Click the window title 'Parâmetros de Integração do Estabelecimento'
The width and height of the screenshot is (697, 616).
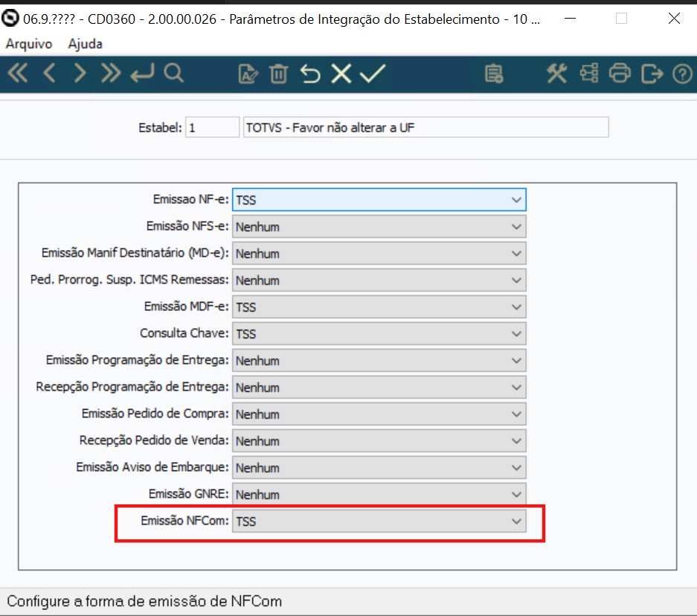pos(364,19)
